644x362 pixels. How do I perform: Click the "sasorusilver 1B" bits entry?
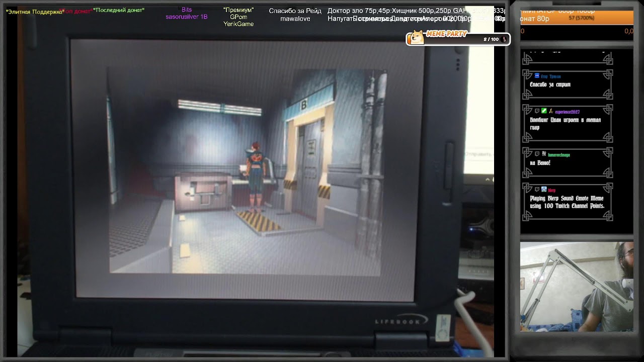187,17
